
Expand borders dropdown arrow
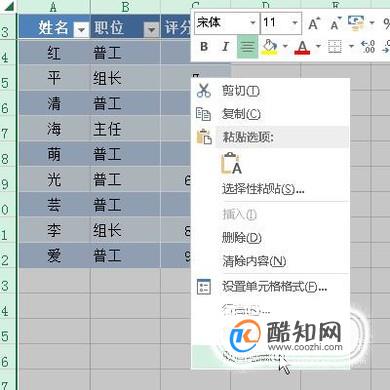pos(351,46)
